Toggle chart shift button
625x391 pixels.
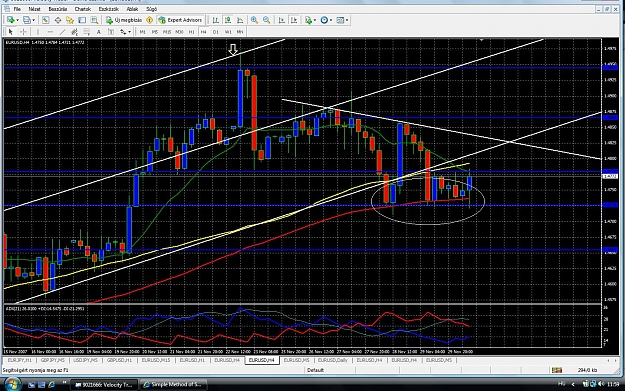click(x=294, y=20)
